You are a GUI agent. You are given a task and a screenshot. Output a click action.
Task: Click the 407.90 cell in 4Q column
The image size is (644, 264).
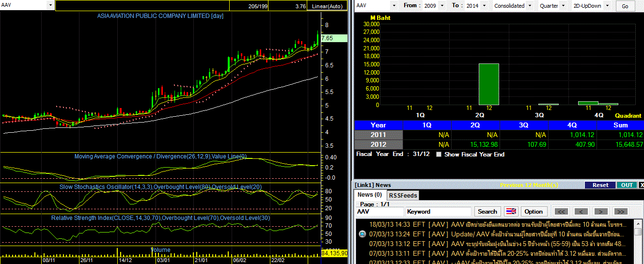pos(572,144)
